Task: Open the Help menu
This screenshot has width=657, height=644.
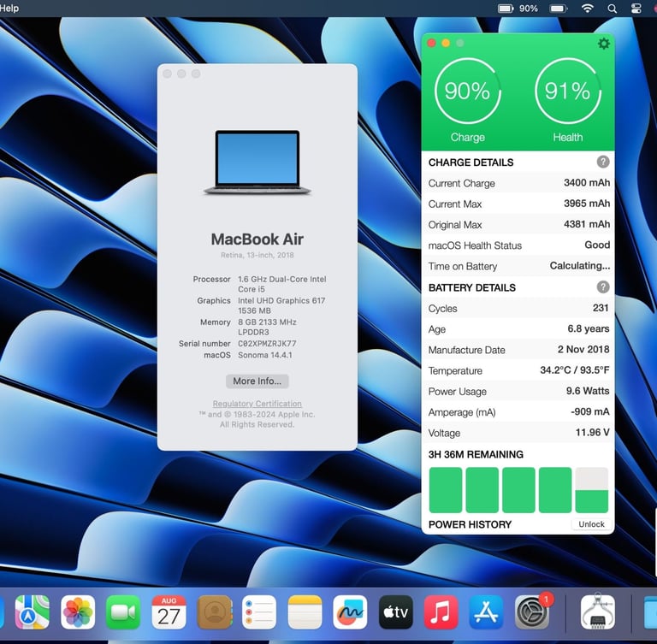Action: [9, 8]
